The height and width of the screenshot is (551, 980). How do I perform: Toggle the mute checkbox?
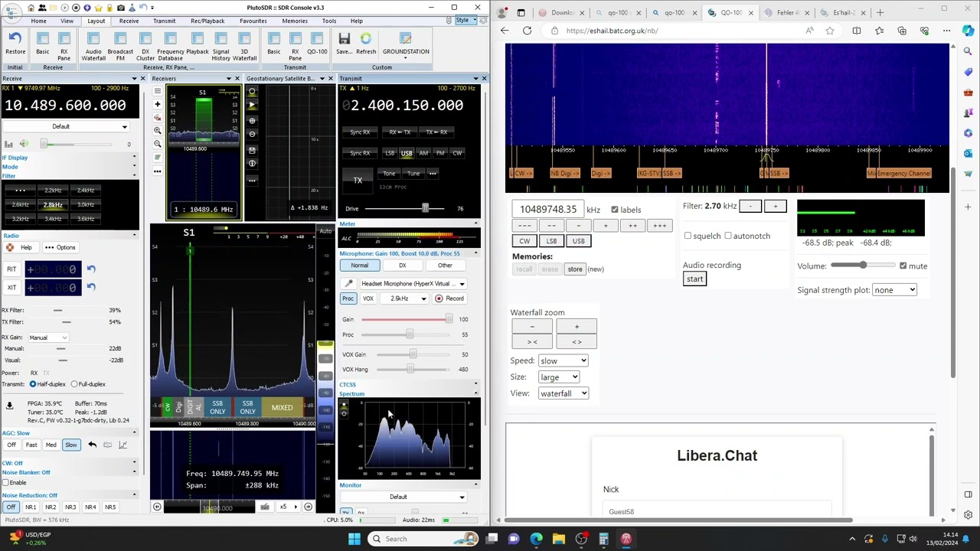(903, 266)
